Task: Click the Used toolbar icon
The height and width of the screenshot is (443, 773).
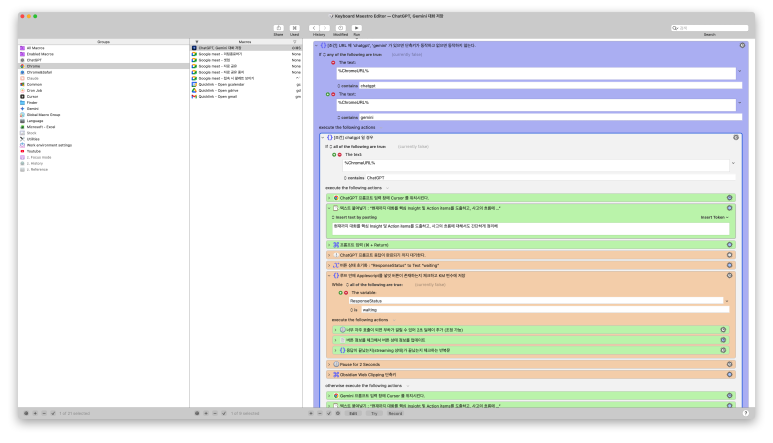Action: click(x=294, y=28)
